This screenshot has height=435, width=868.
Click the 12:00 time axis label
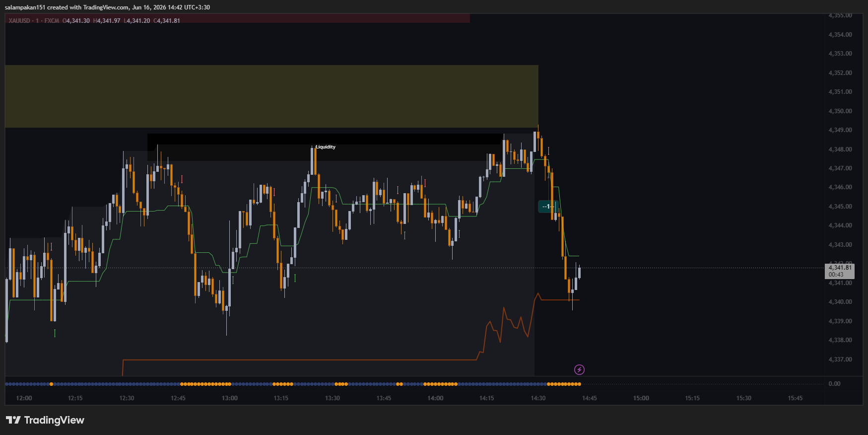pyautogui.click(x=24, y=398)
